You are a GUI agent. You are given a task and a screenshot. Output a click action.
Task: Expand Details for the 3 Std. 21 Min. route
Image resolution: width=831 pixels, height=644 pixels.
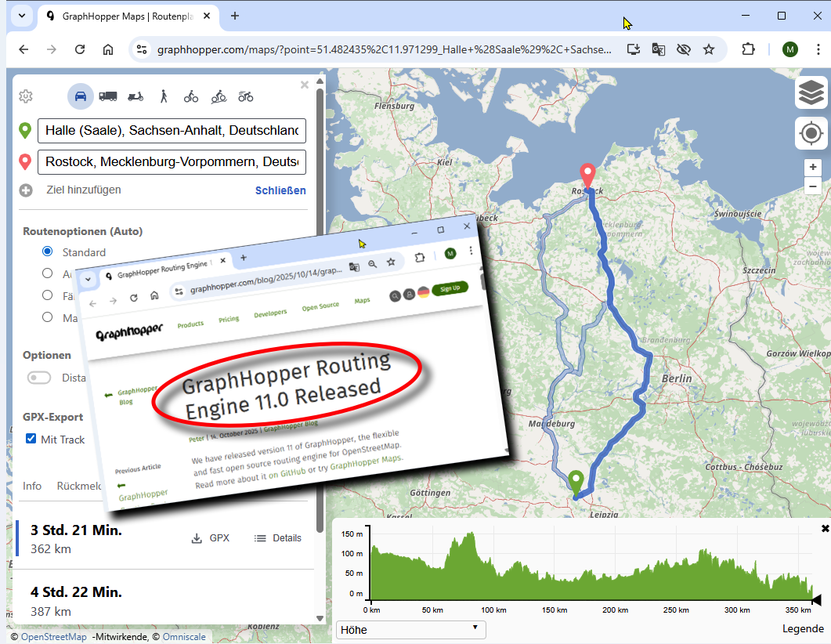[x=278, y=538]
